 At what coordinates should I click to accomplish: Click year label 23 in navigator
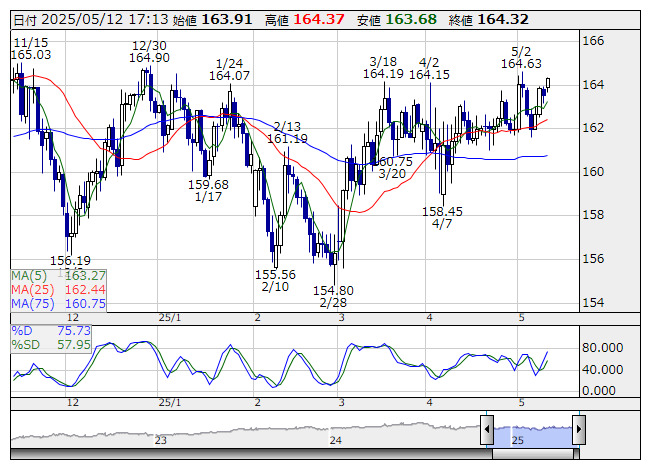(161, 440)
